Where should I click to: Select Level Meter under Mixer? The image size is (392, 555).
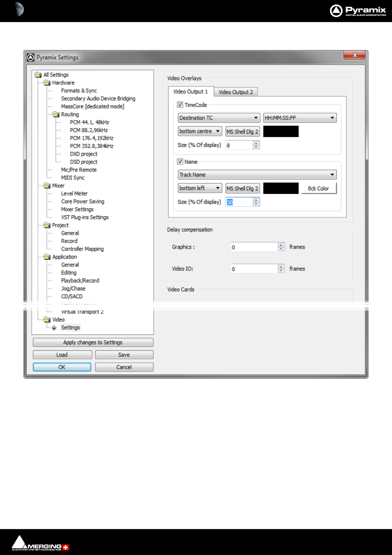point(74,193)
